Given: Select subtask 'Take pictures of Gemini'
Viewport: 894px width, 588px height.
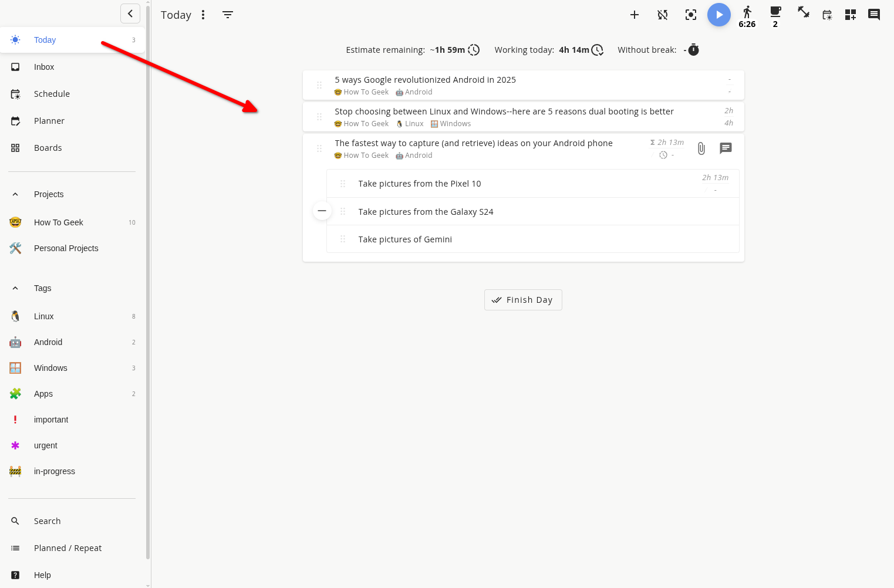Looking at the screenshot, I should [x=405, y=239].
